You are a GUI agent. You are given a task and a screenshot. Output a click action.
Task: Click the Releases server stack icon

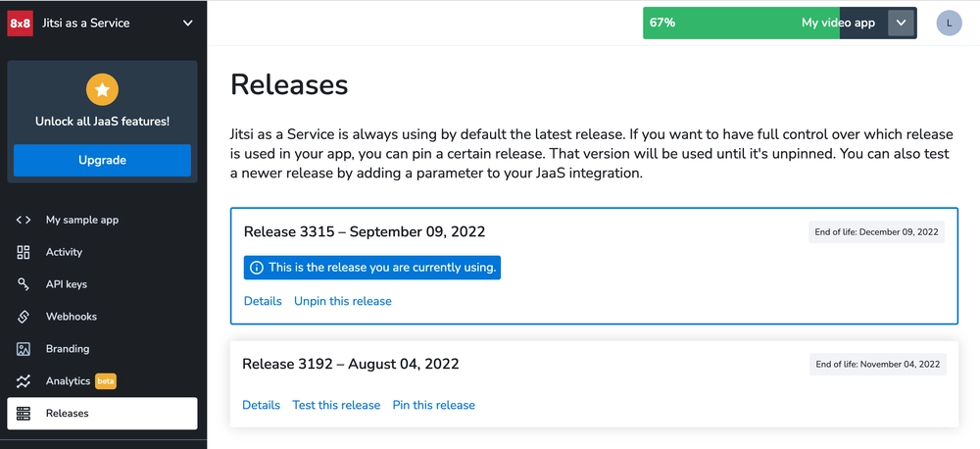coord(24,414)
